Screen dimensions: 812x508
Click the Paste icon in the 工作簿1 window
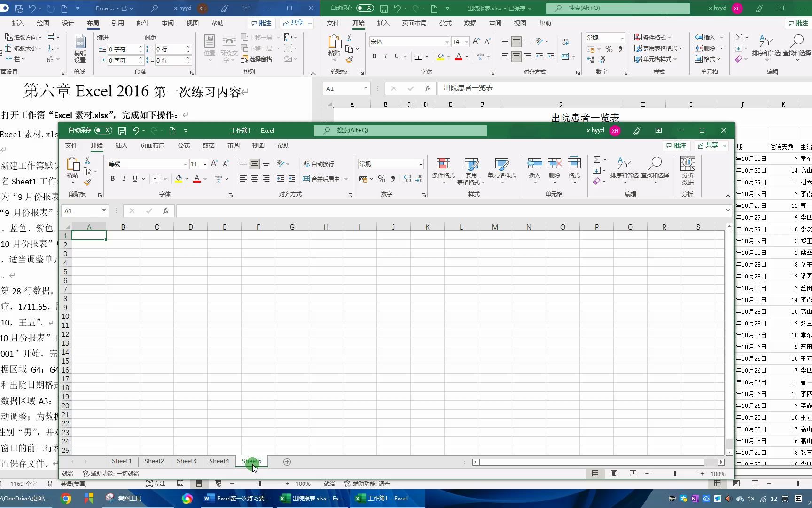tap(72, 164)
